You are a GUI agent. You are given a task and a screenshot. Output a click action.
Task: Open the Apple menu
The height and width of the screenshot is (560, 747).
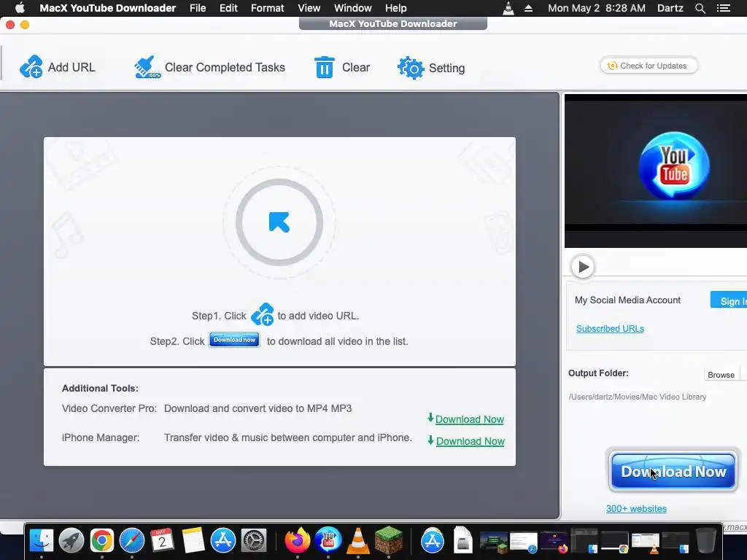point(20,8)
